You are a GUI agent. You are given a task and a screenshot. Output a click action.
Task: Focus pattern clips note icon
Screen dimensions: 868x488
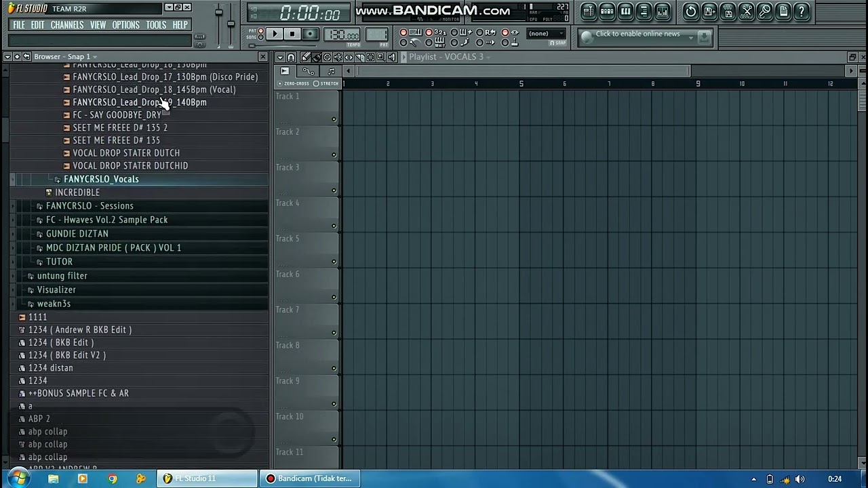pos(331,71)
